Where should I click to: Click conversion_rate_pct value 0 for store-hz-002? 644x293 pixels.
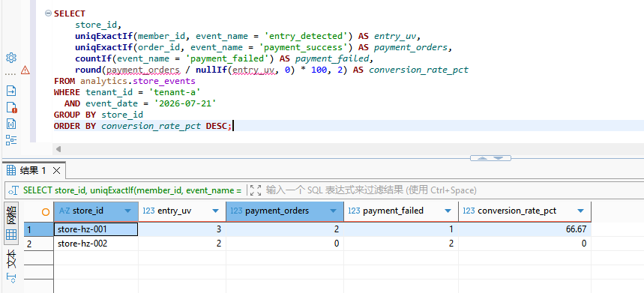[525, 244]
